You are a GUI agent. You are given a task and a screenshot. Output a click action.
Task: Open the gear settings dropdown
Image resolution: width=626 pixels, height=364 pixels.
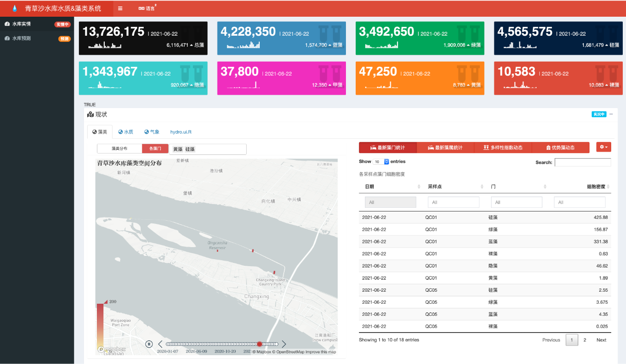pyautogui.click(x=603, y=147)
